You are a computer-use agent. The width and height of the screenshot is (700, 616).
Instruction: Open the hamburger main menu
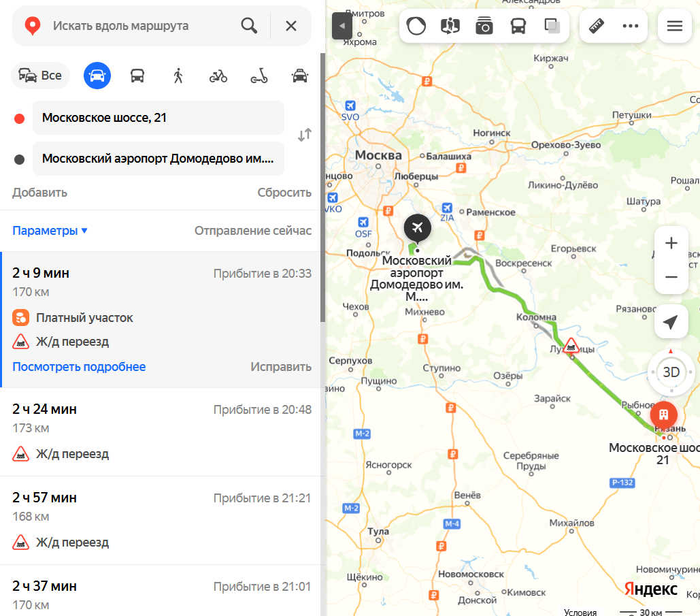675,26
